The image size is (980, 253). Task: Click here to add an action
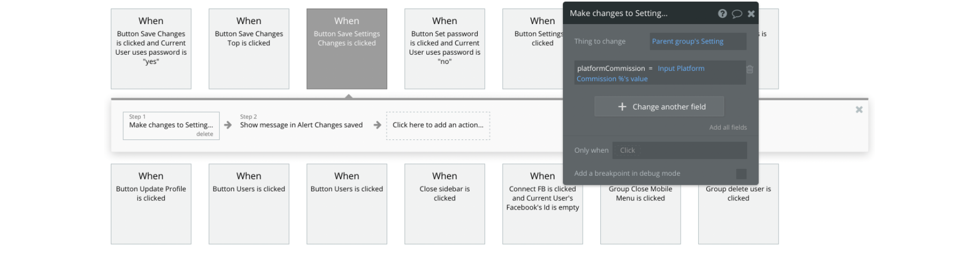tap(438, 125)
